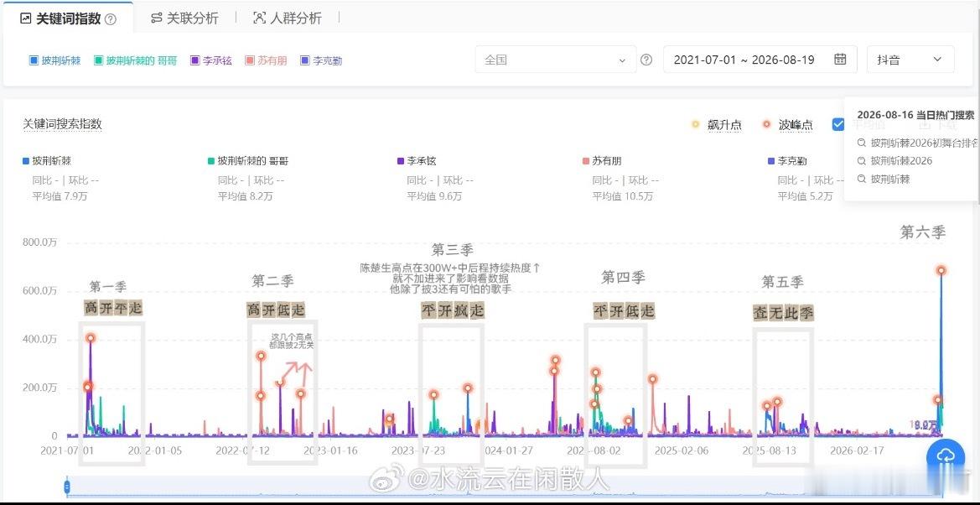Switch to the 关键词指数 tab

pos(68,18)
